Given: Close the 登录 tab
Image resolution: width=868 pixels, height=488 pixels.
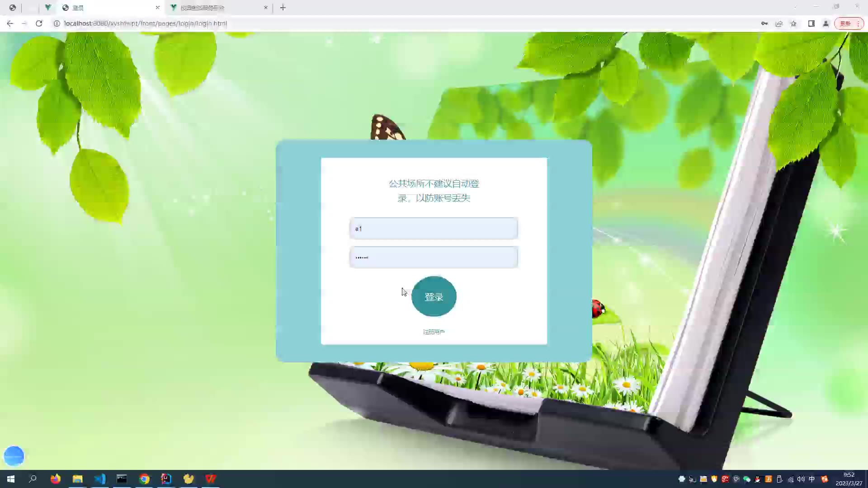Looking at the screenshot, I should tap(157, 8).
